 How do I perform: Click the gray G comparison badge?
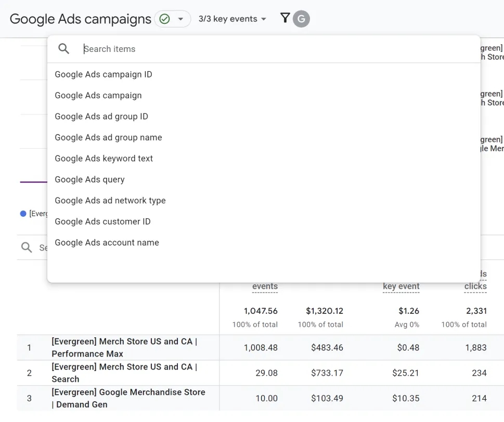301,19
